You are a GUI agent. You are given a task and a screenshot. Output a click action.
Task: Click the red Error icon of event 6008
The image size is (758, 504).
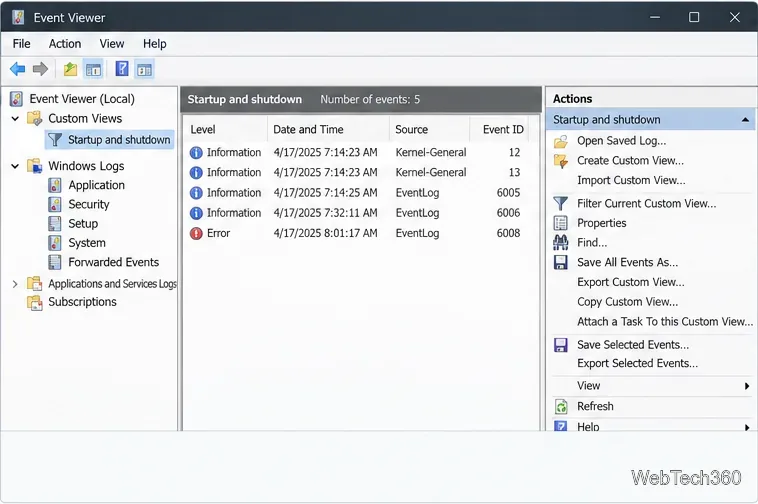196,233
